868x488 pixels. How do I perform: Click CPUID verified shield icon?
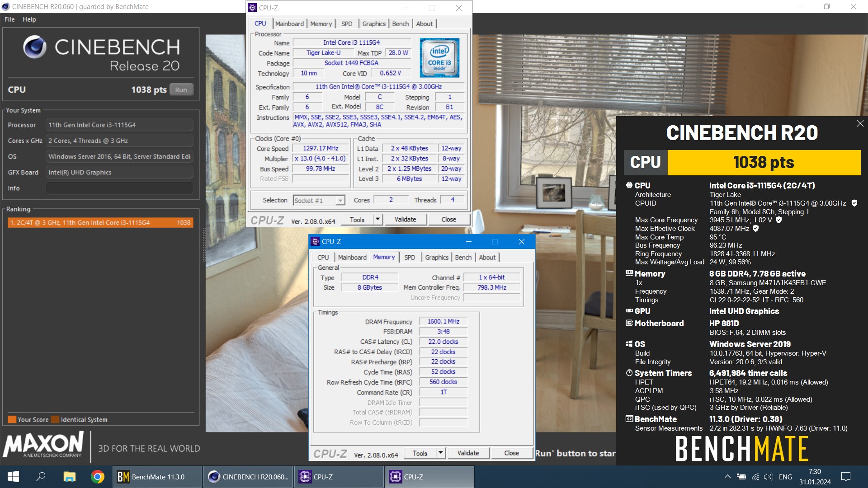[x=854, y=203]
